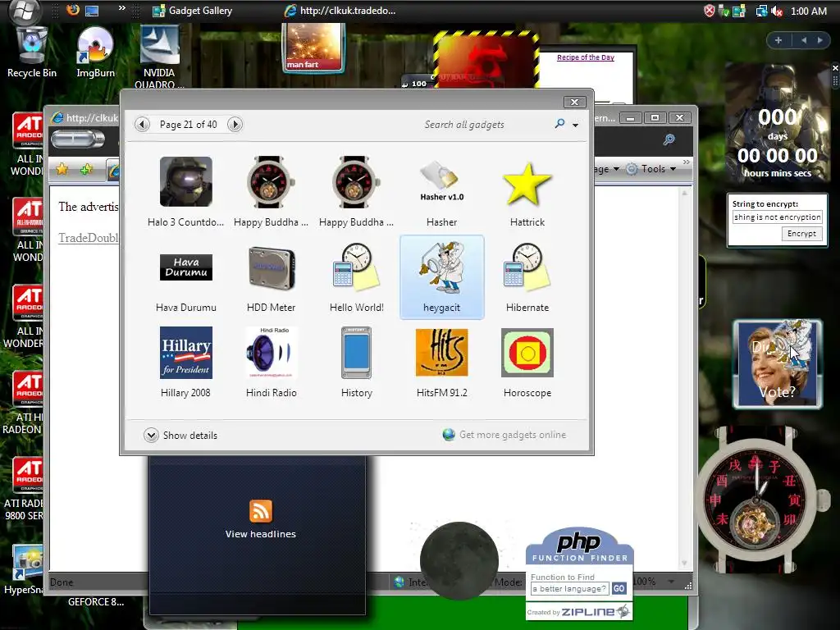Pick the HDD Meter gadget
The height and width of the screenshot is (630, 840).
pyautogui.click(x=271, y=277)
